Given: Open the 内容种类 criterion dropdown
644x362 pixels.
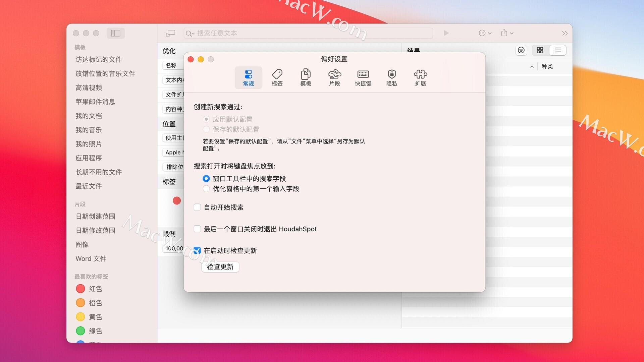Looking at the screenshot, I should (173, 109).
